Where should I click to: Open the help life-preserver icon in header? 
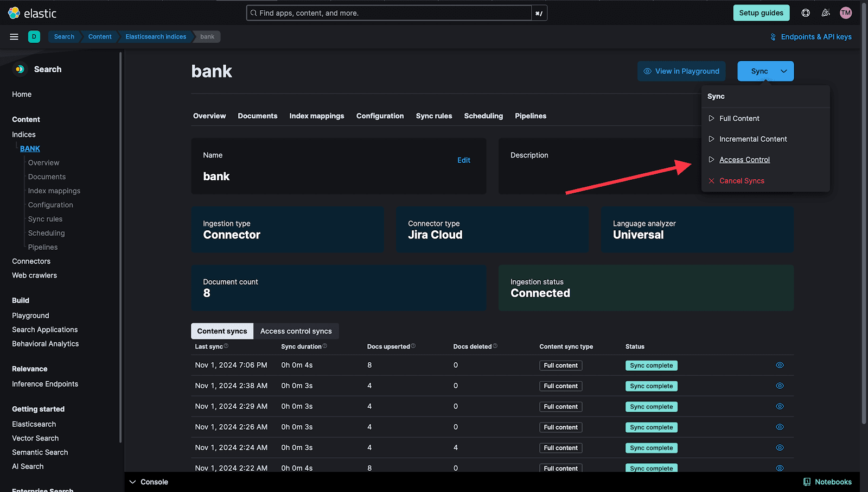point(805,12)
